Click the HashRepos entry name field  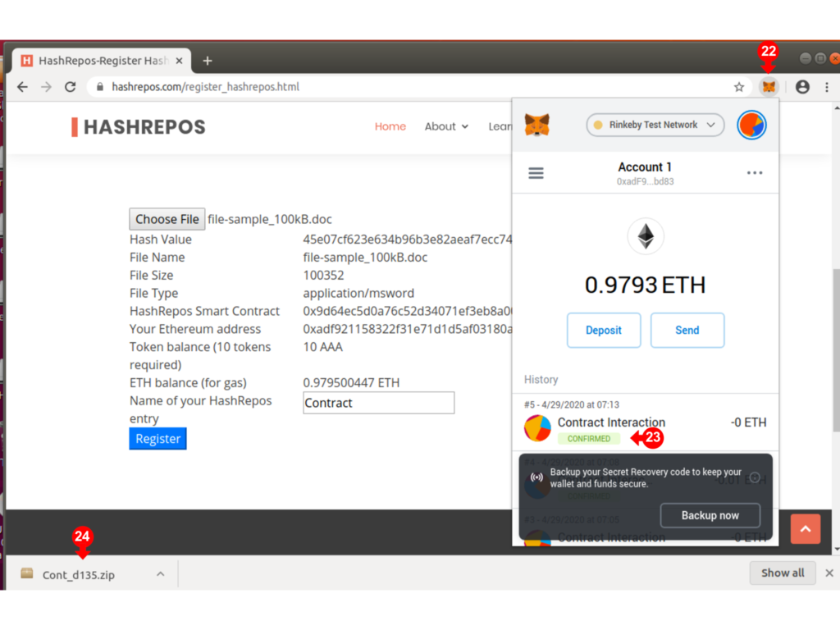(x=378, y=403)
